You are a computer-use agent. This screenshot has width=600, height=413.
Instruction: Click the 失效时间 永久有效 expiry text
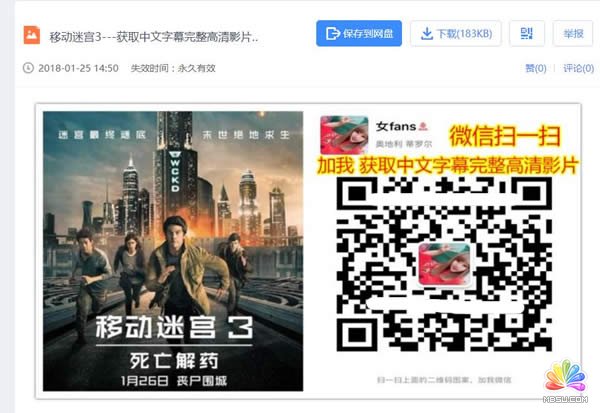coord(173,68)
